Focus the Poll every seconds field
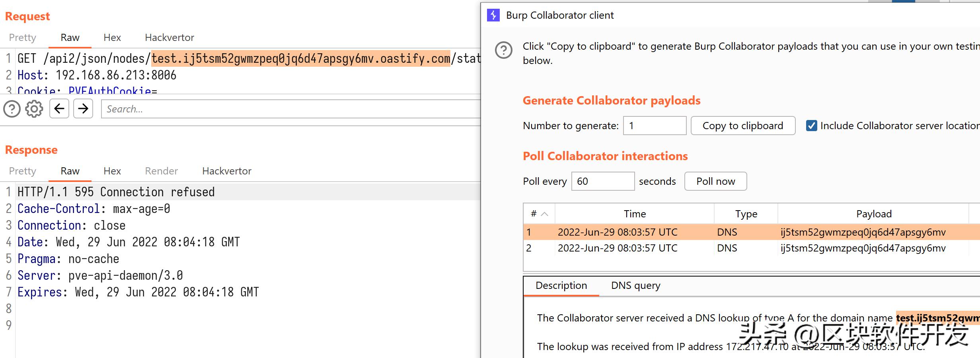 click(x=603, y=182)
